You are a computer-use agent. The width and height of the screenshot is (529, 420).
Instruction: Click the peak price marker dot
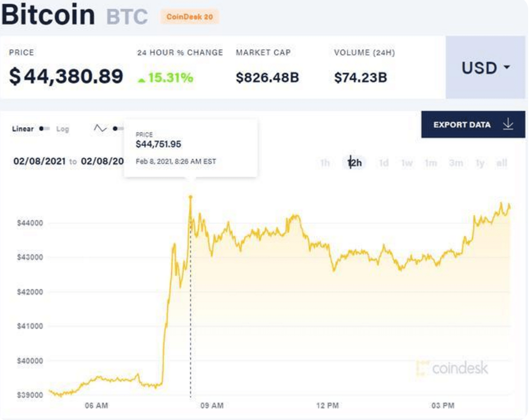[191, 197]
